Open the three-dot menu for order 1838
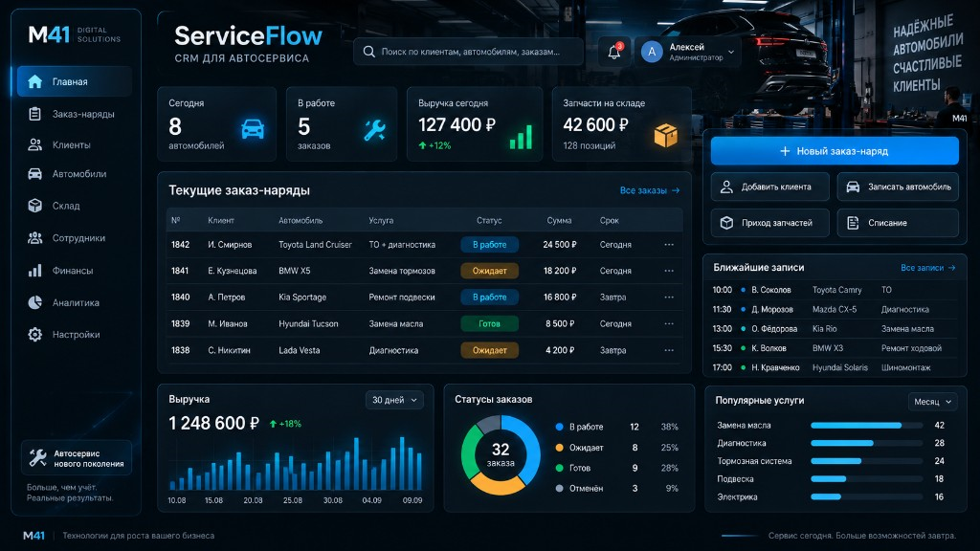Image resolution: width=980 pixels, height=551 pixels. [x=669, y=350]
